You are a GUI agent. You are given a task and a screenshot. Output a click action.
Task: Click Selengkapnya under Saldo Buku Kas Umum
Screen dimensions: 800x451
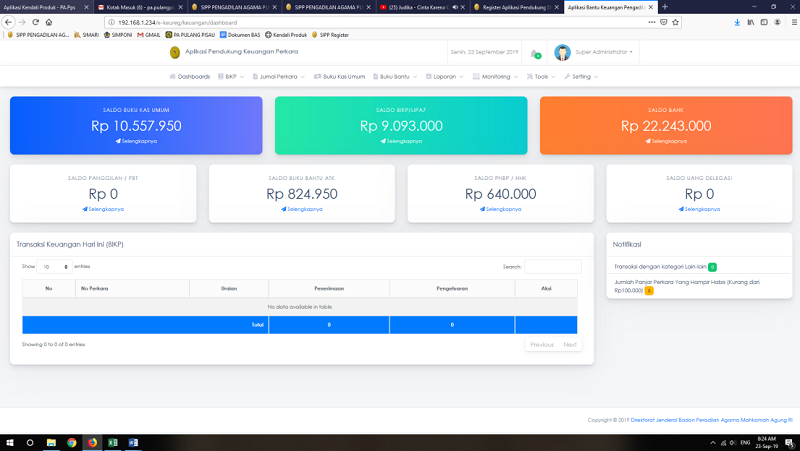tap(136, 141)
